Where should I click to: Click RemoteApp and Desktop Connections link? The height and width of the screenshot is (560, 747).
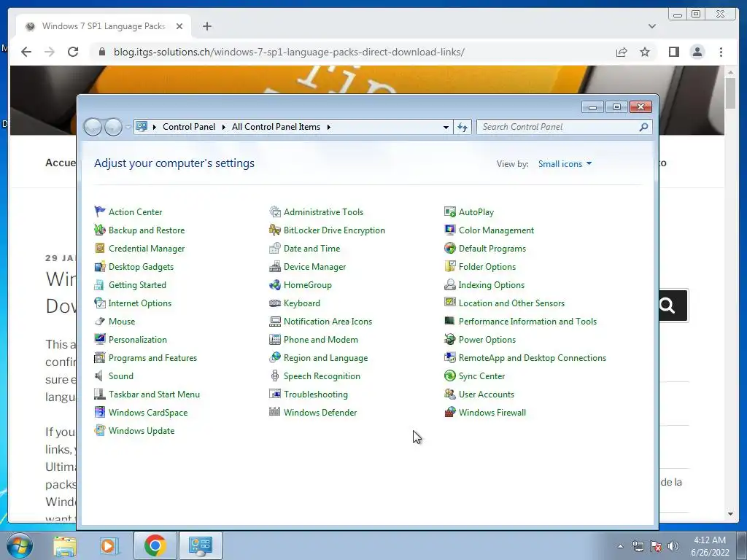click(532, 357)
